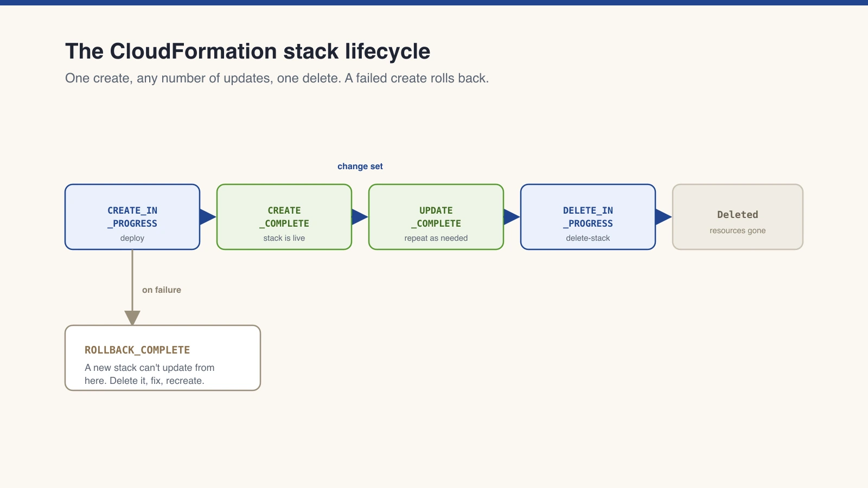
Task: Click the 'deploy' caption text
Action: click(x=132, y=238)
